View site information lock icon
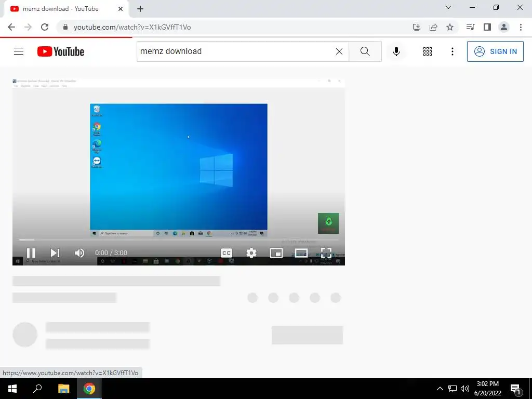This screenshot has width=532, height=399. (x=65, y=27)
